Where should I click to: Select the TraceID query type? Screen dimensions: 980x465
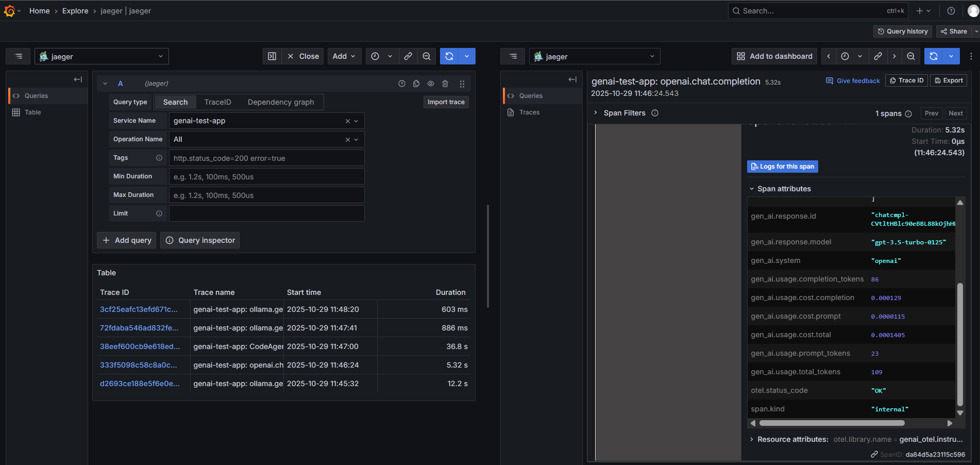click(217, 102)
